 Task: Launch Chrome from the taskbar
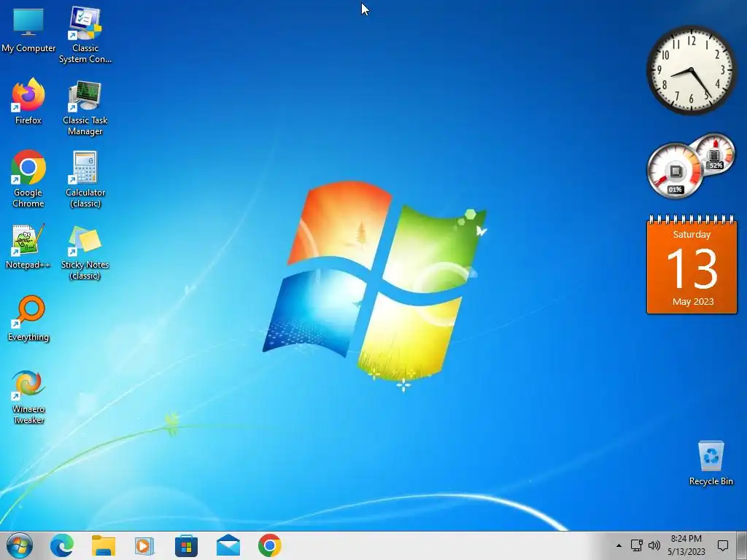coord(270,545)
